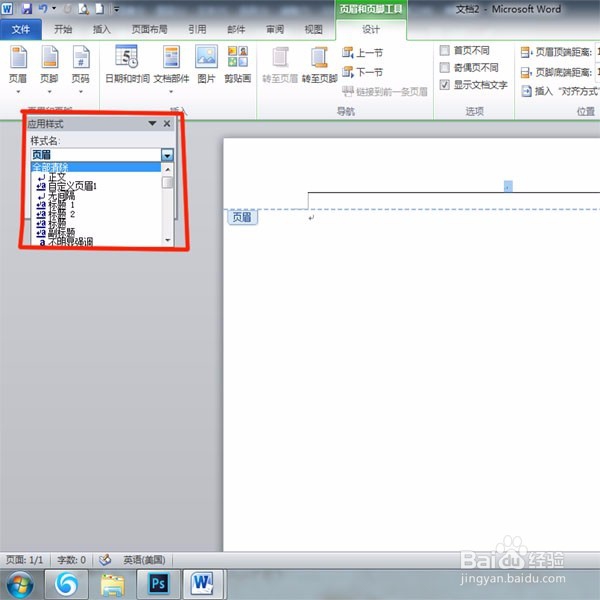
Task: Open the File (文件) tab
Action: pos(21,29)
